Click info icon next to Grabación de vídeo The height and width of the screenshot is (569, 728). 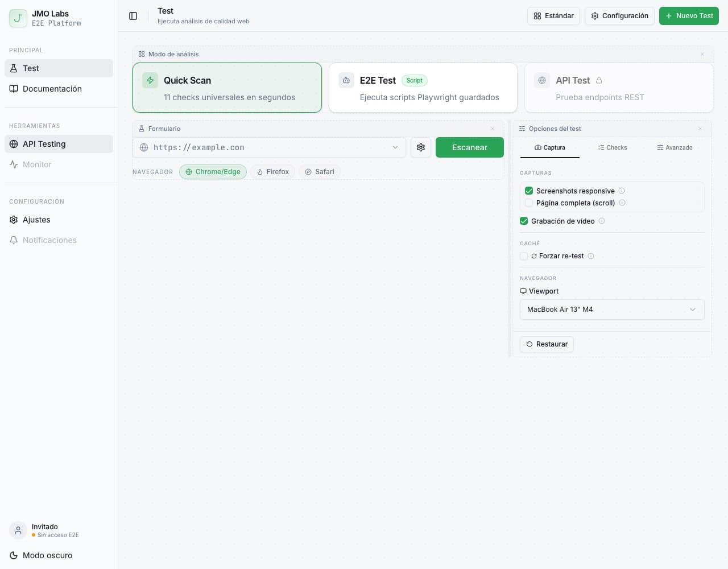point(602,221)
